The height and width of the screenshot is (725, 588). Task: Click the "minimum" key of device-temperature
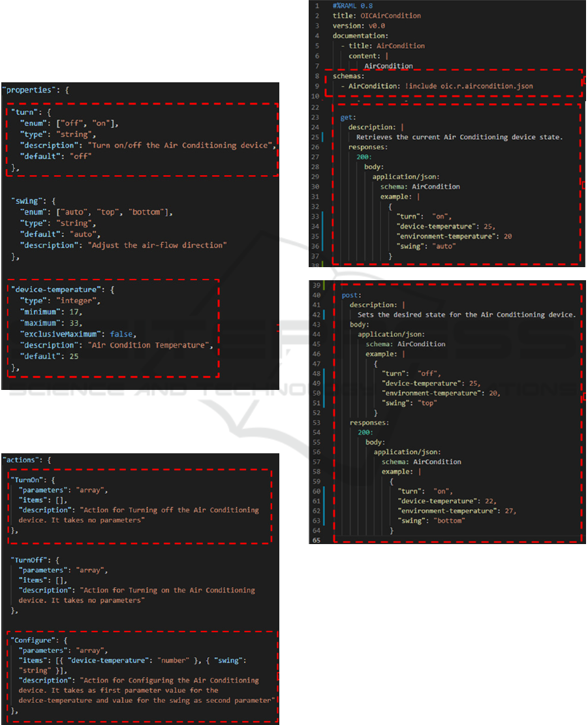click(40, 312)
